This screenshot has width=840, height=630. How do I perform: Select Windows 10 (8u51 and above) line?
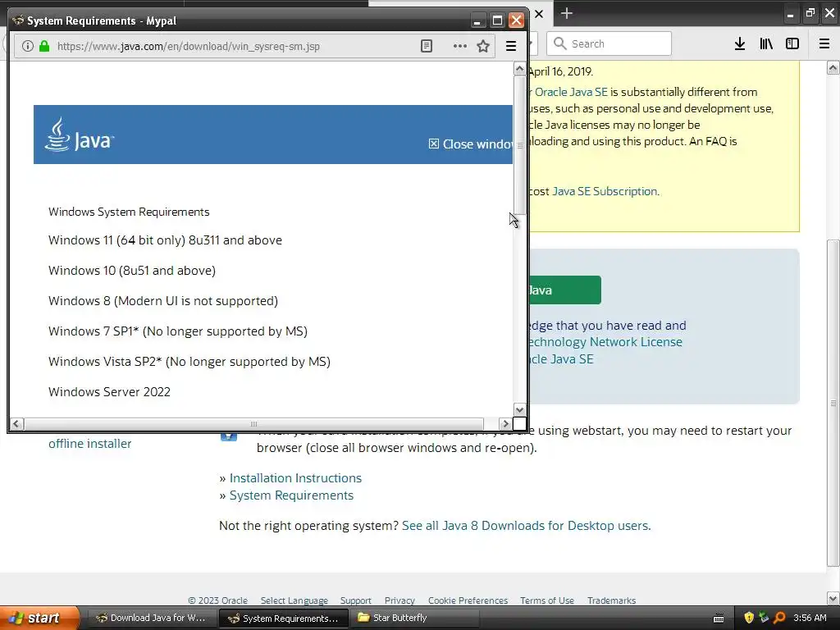point(132,271)
